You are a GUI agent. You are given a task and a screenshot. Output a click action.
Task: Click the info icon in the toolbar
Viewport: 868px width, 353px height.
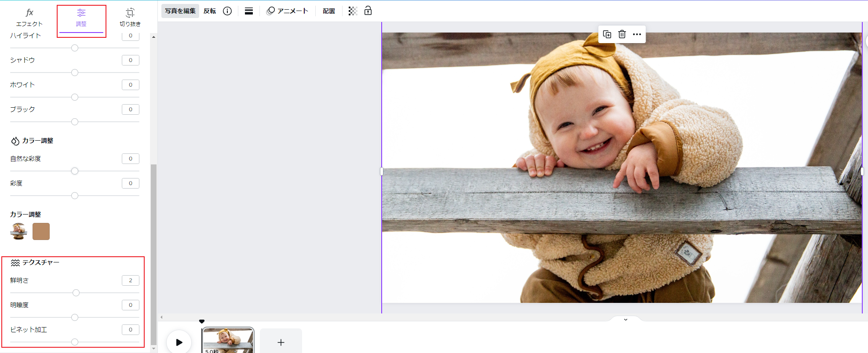(x=227, y=11)
